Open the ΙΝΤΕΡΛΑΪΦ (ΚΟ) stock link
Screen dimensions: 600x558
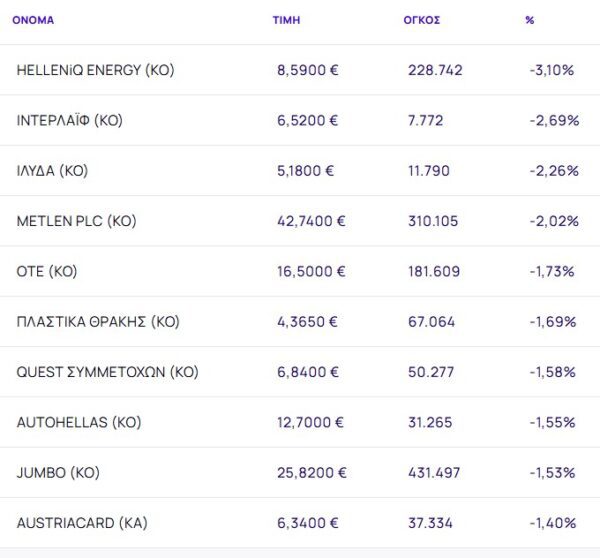tap(69, 120)
